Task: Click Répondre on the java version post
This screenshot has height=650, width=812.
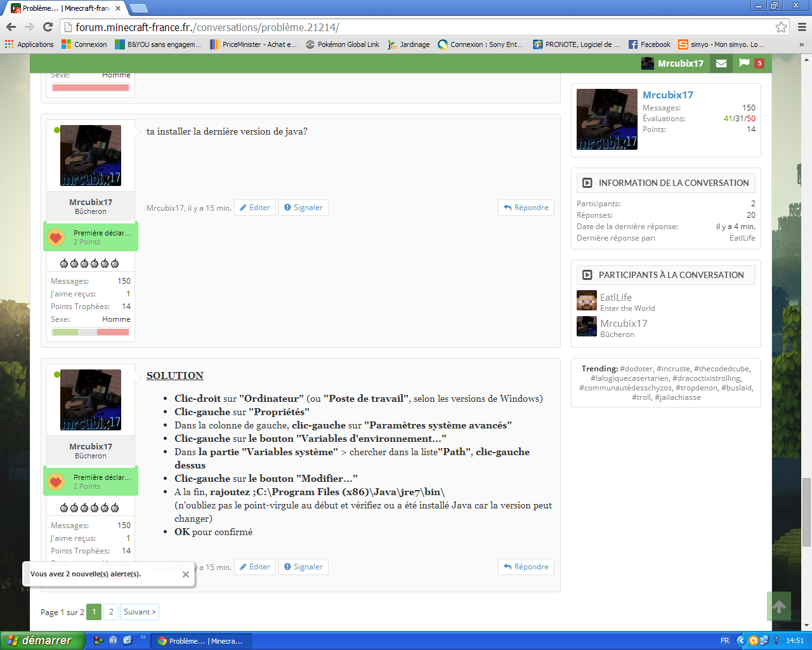Action: (x=526, y=208)
